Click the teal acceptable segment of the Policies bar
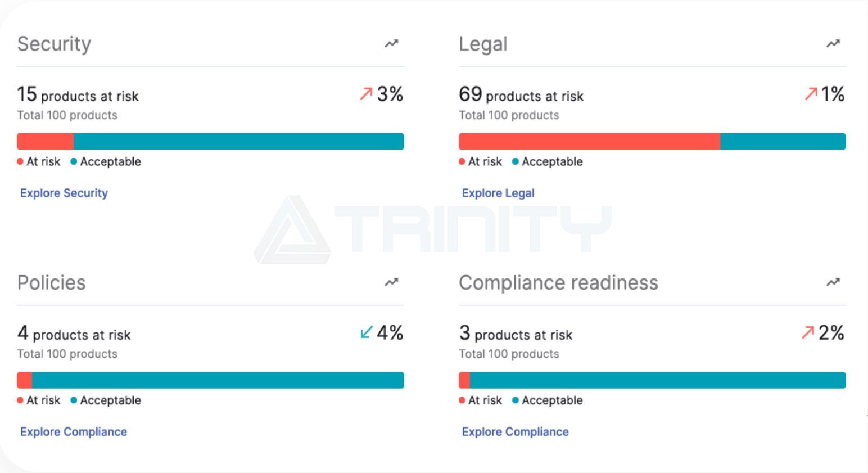 (218, 380)
